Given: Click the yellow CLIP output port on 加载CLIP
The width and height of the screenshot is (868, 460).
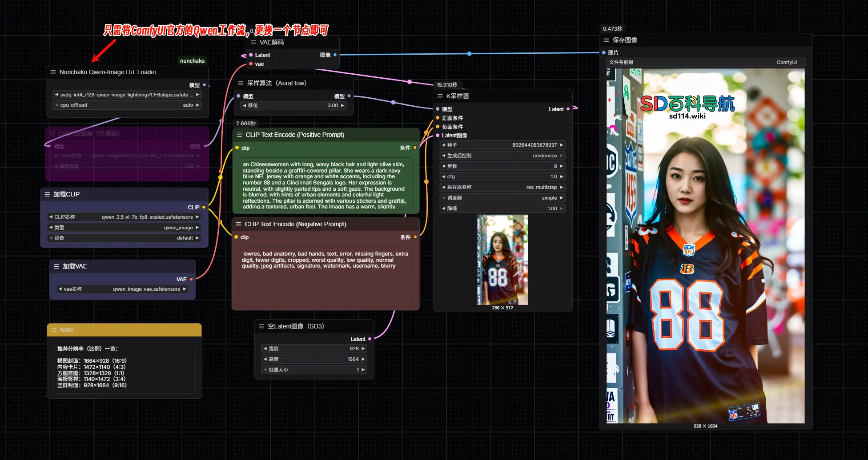Looking at the screenshot, I should [x=204, y=207].
